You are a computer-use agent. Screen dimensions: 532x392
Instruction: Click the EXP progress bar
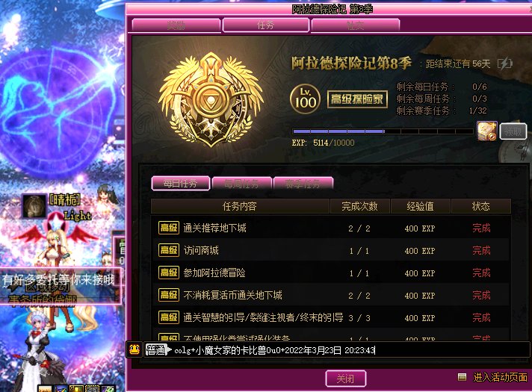tap(383, 131)
